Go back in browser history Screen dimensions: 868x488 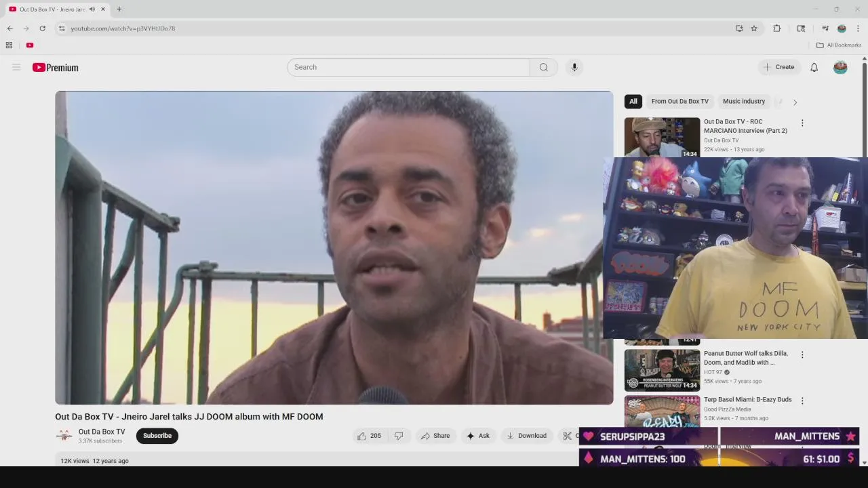pos(9,28)
